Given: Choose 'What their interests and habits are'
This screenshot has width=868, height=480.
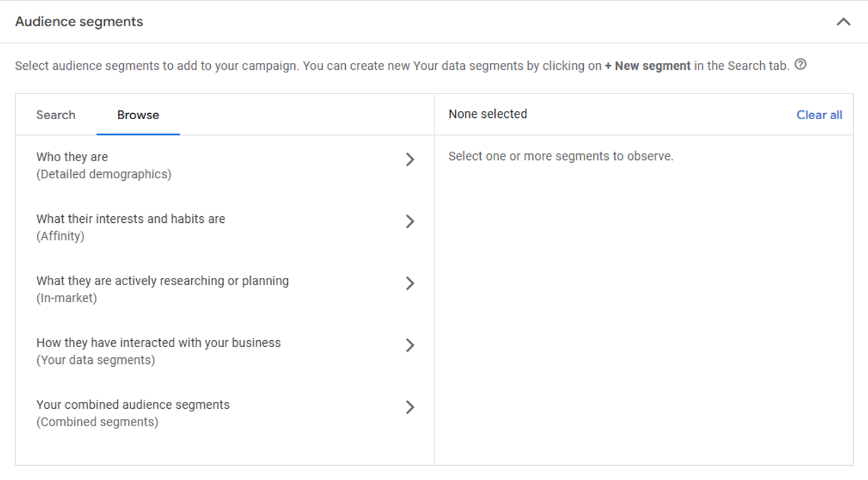Looking at the screenshot, I should (131, 219).
